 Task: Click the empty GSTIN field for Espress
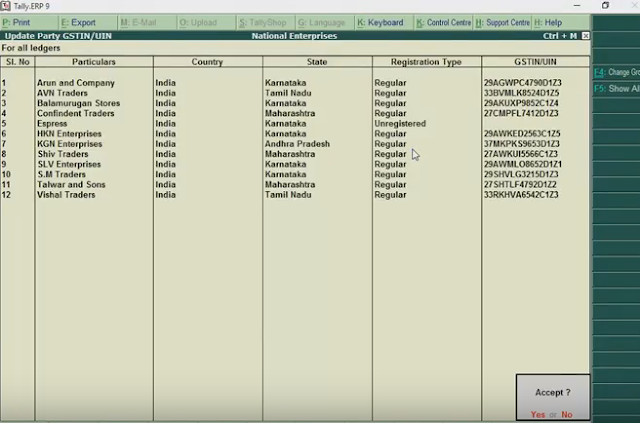pyautogui.click(x=536, y=124)
